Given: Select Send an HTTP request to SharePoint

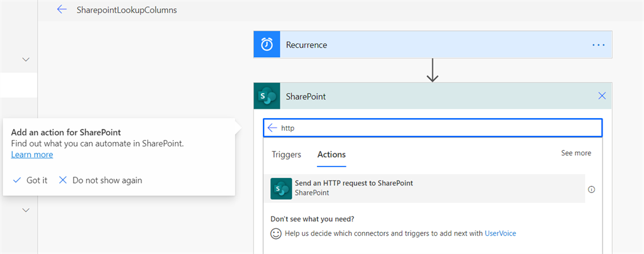Looking at the screenshot, I should click(428, 189).
